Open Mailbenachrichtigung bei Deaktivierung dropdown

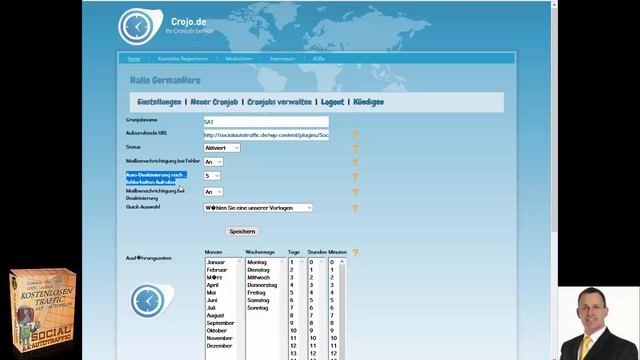[x=213, y=191]
